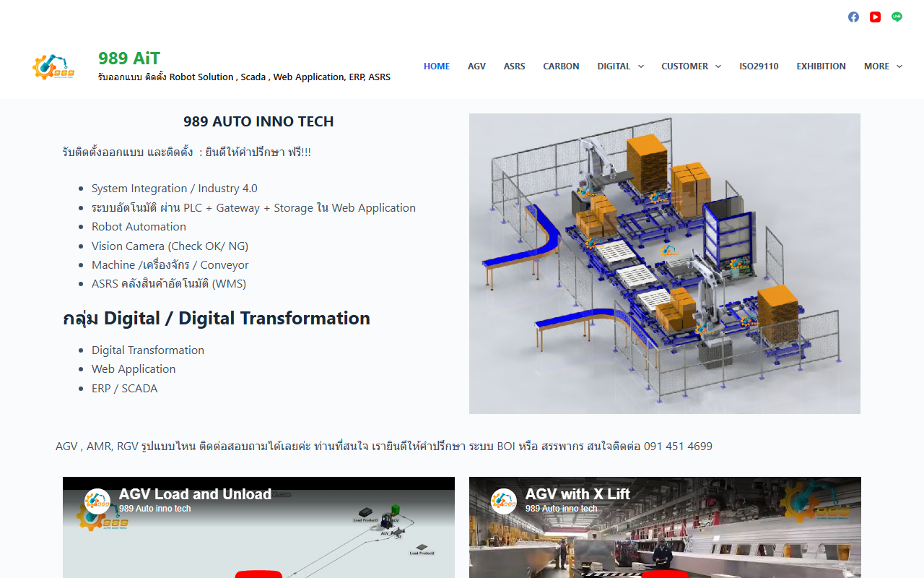Viewport: 924px width, 578px height.
Task: Expand the DIGITAL menu chevron
Action: (640, 66)
